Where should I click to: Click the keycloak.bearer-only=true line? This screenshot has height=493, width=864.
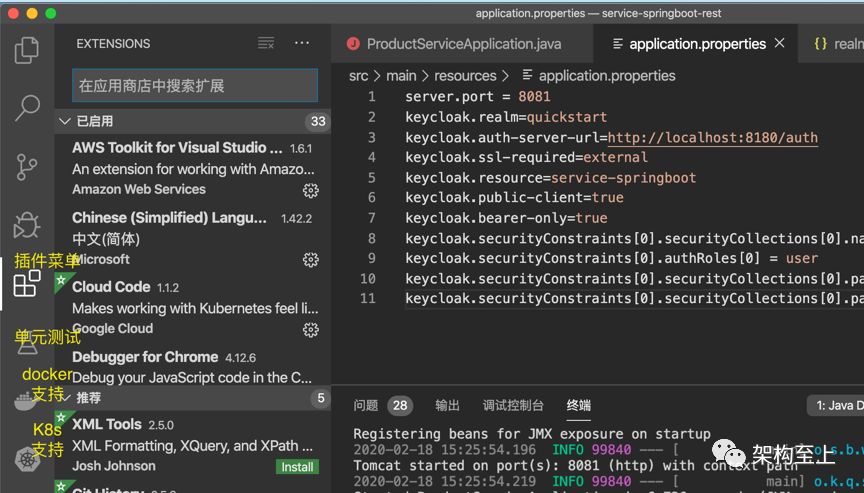(x=506, y=218)
